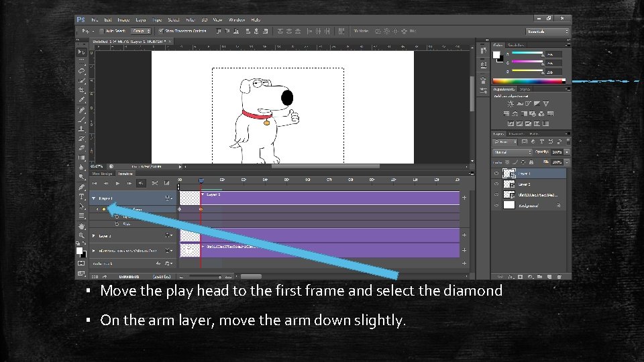This screenshot has width=644, height=362.
Task: Click the first Position keyframe diamond in the timeline track
Action: [x=179, y=209]
